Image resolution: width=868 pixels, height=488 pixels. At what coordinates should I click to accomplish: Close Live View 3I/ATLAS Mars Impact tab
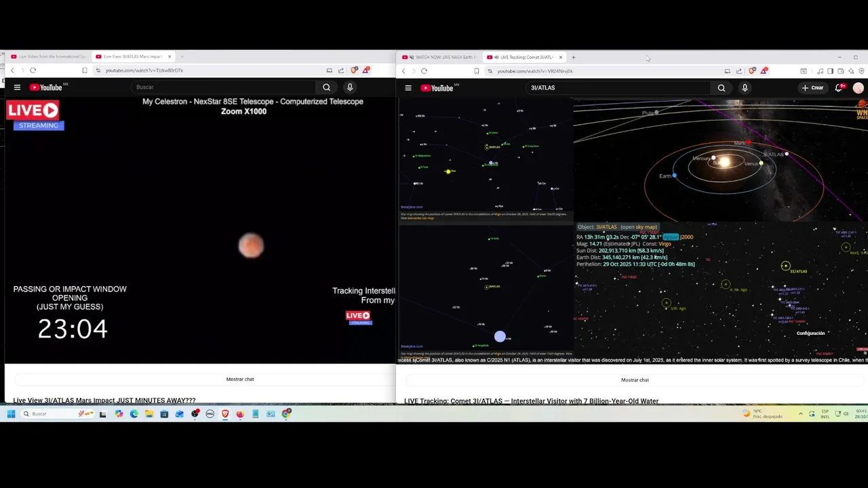click(x=170, y=57)
